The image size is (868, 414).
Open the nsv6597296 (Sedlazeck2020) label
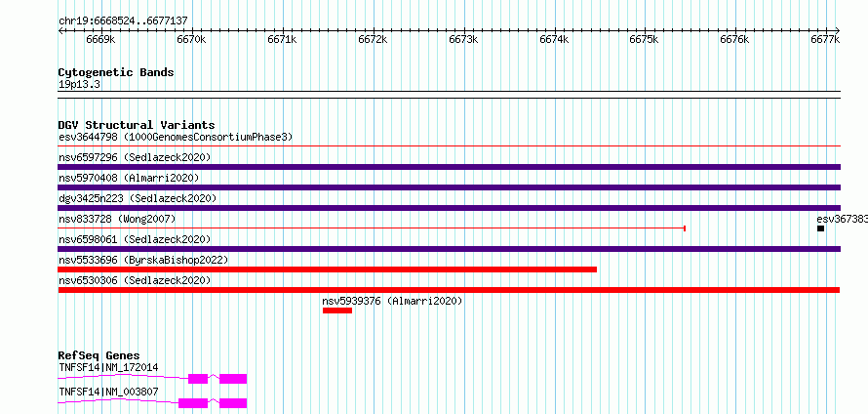(135, 157)
